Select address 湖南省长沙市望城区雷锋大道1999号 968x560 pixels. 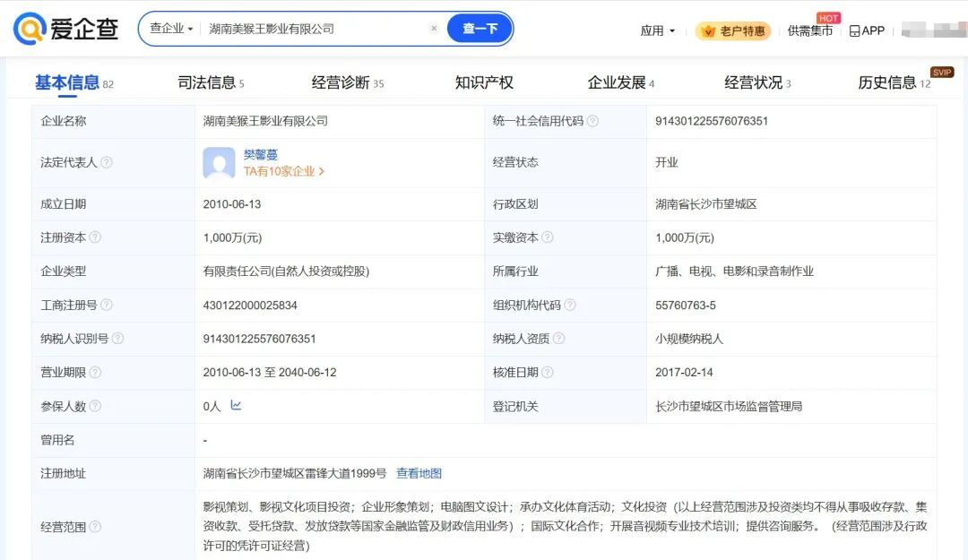pos(295,474)
